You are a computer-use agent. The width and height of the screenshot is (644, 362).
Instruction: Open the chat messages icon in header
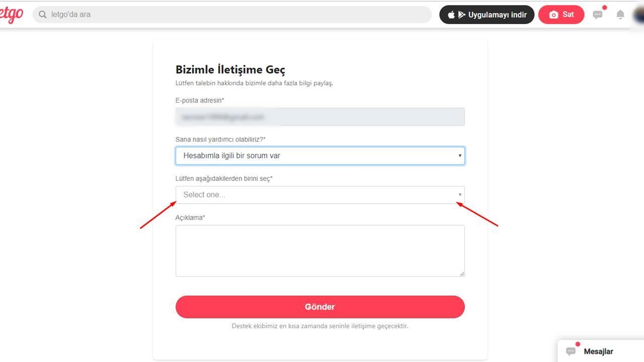(598, 15)
